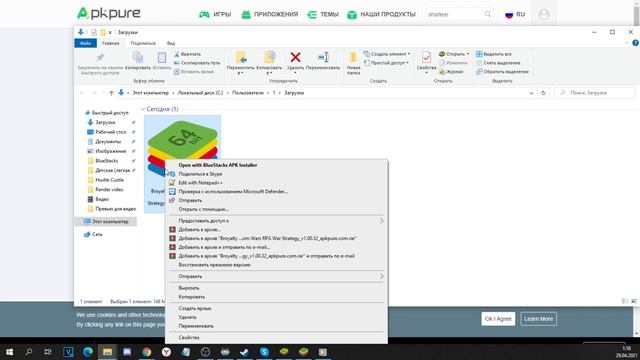Open Свойства at bottom of context menu
Viewport: 640px width, 360px height.
(189, 338)
